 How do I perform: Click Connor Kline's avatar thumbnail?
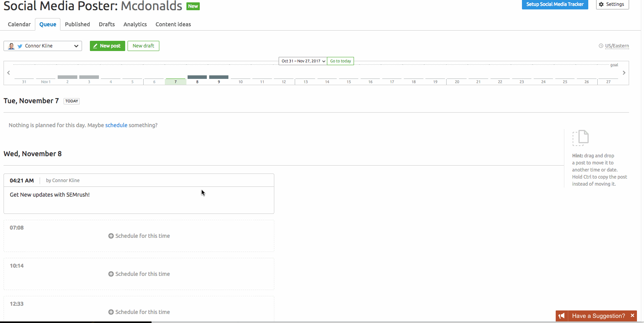[x=11, y=46]
